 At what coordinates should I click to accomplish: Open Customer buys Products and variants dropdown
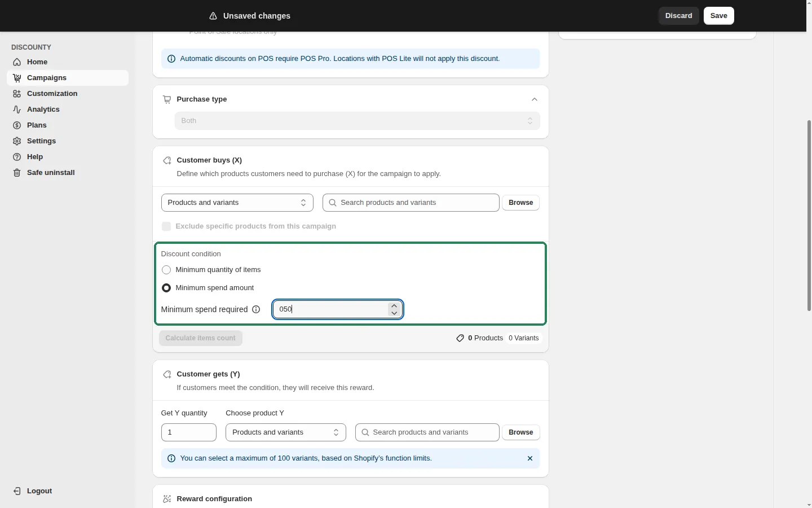tap(237, 203)
